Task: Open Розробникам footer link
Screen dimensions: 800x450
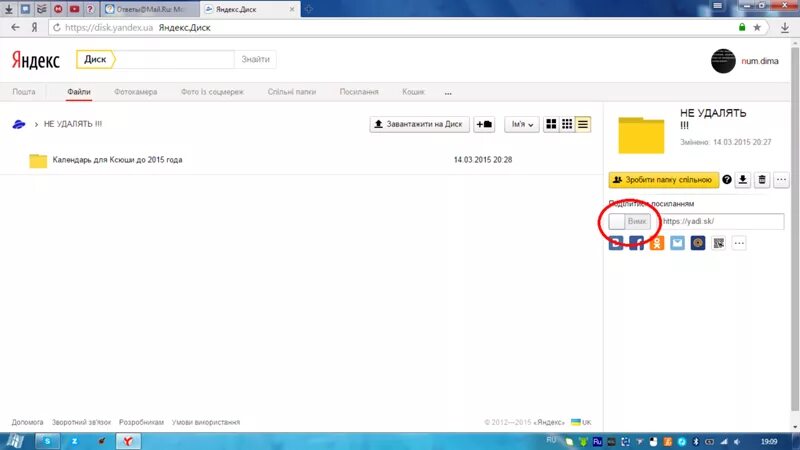Action: click(x=141, y=422)
